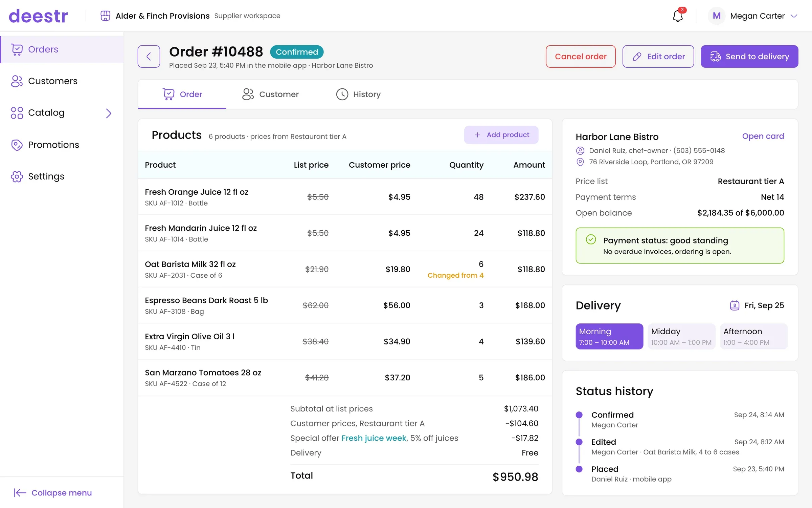This screenshot has width=812, height=508.
Task: Click the Cancel order button
Action: (581, 56)
